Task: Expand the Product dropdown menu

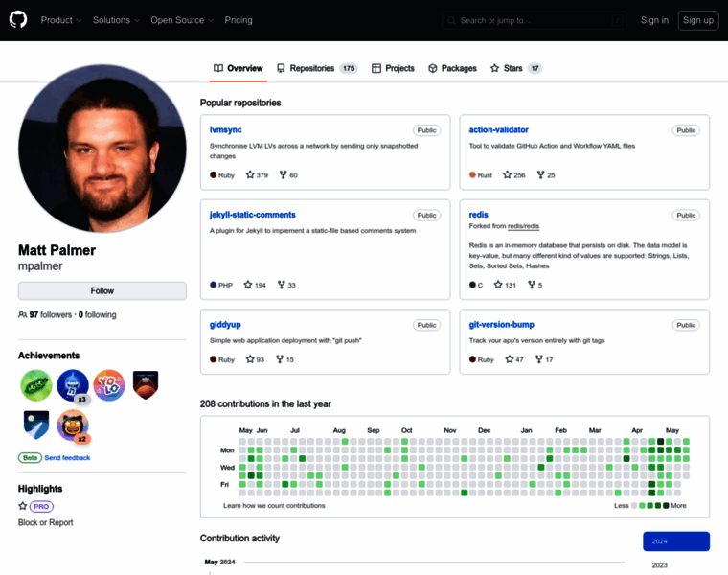Action: (x=60, y=20)
